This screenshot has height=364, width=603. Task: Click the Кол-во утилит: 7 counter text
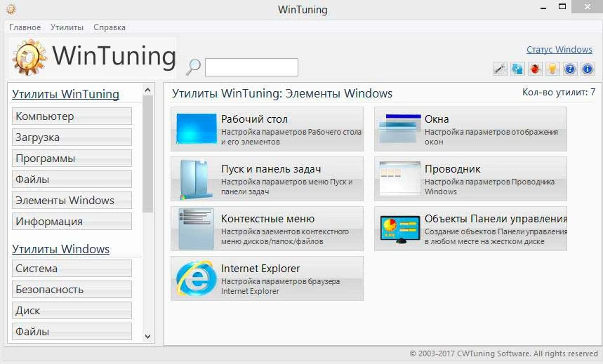click(x=559, y=93)
